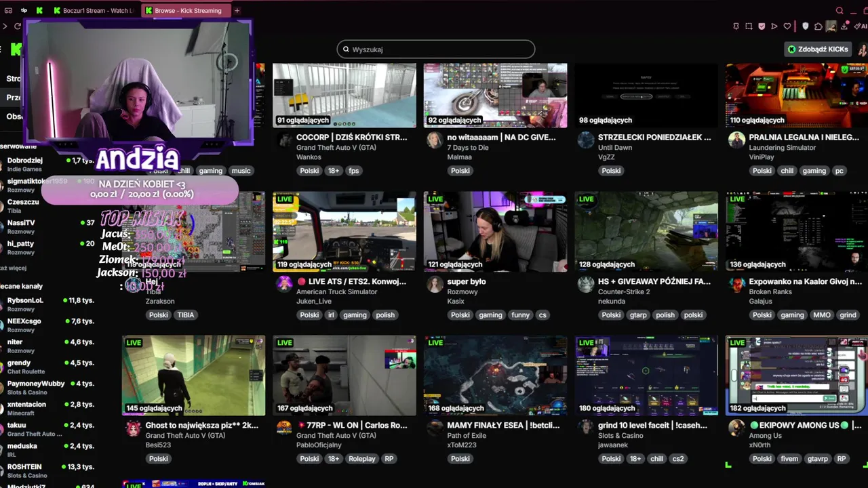The height and width of the screenshot is (488, 868).
Task: Click the Wyszukaj search field
Action: tap(436, 49)
